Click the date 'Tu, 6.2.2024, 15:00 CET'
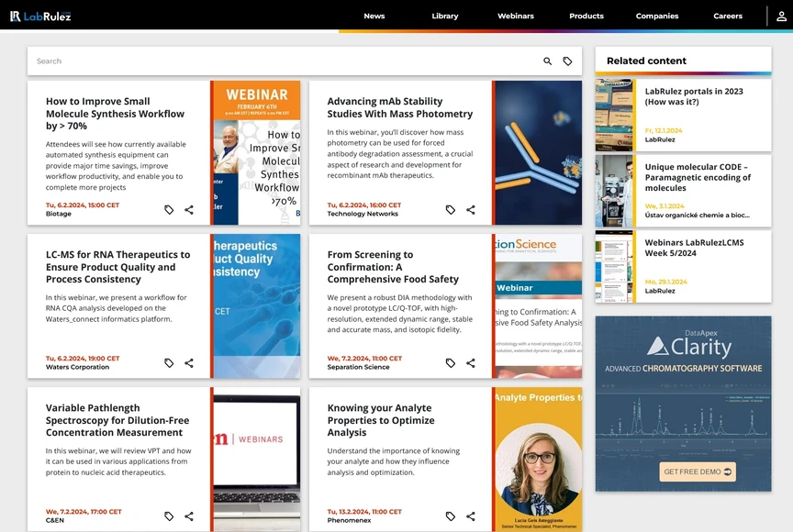 tap(83, 205)
